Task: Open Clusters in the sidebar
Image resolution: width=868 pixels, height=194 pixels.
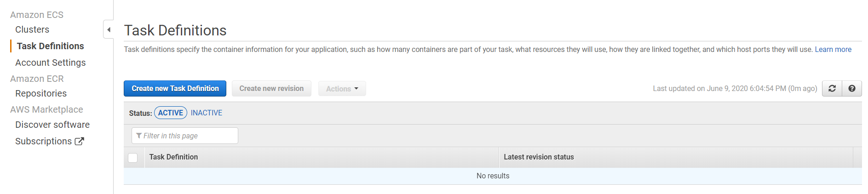Action: pyautogui.click(x=32, y=29)
